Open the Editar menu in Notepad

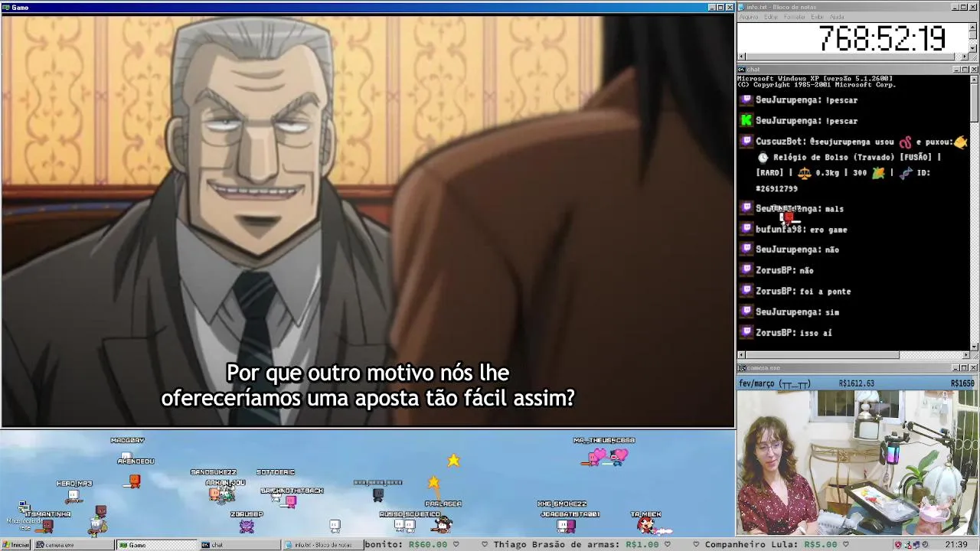coord(771,17)
